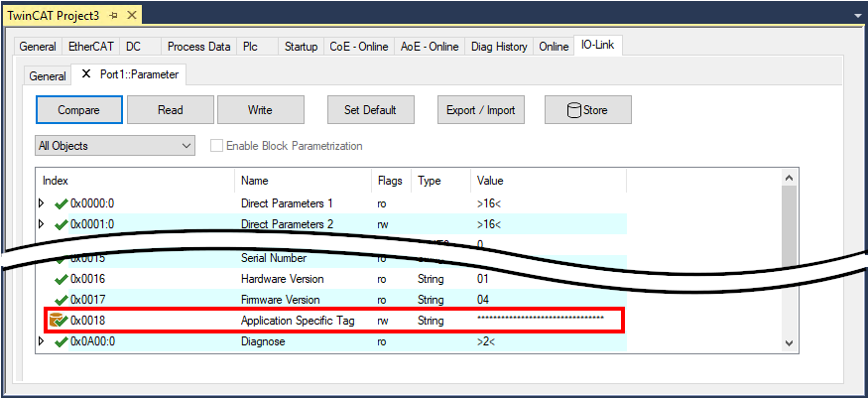Open the Diag History tab

coord(499,47)
